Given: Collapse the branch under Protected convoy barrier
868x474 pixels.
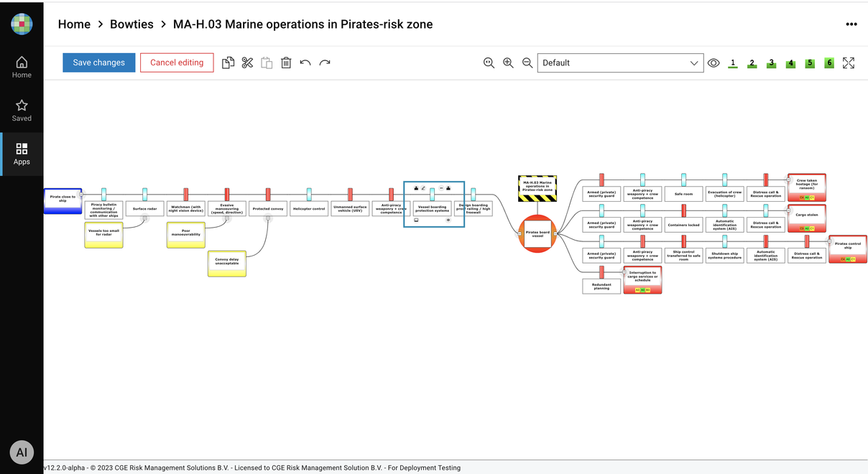Looking at the screenshot, I should (268, 218).
